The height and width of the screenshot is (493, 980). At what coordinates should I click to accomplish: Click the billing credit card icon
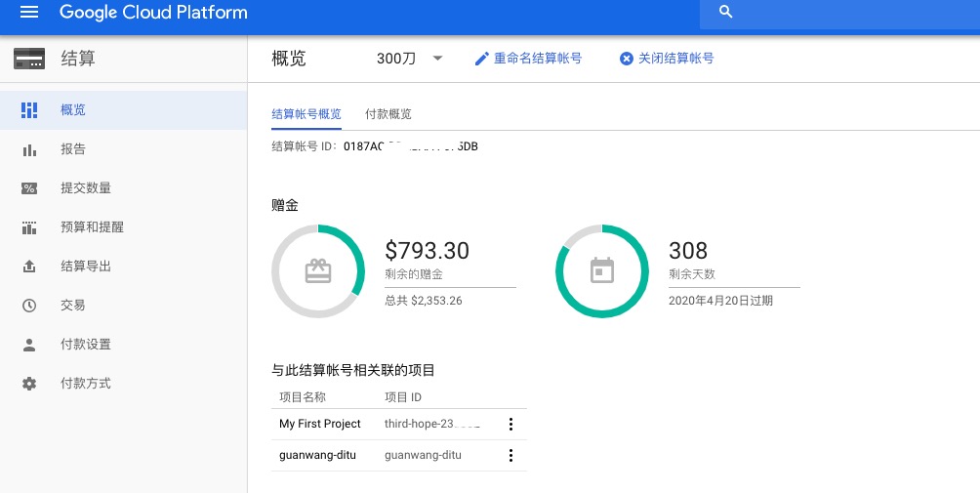click(29, 59)
